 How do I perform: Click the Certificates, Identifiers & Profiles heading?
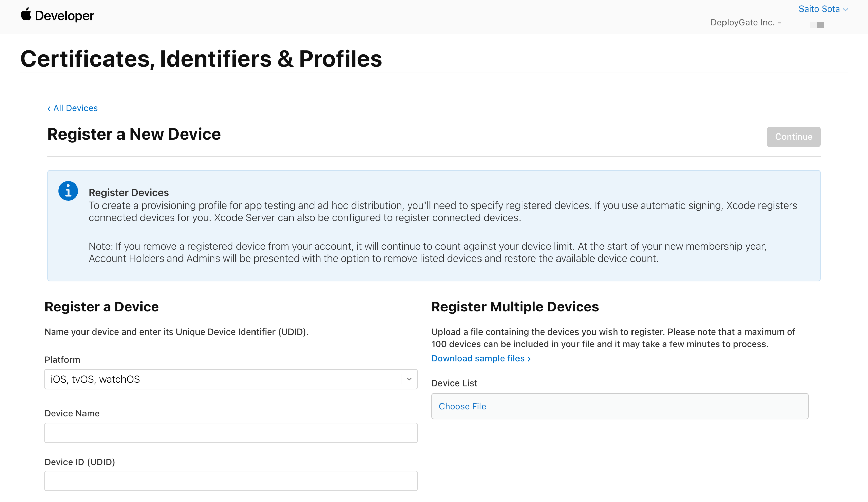pos(201,59)
